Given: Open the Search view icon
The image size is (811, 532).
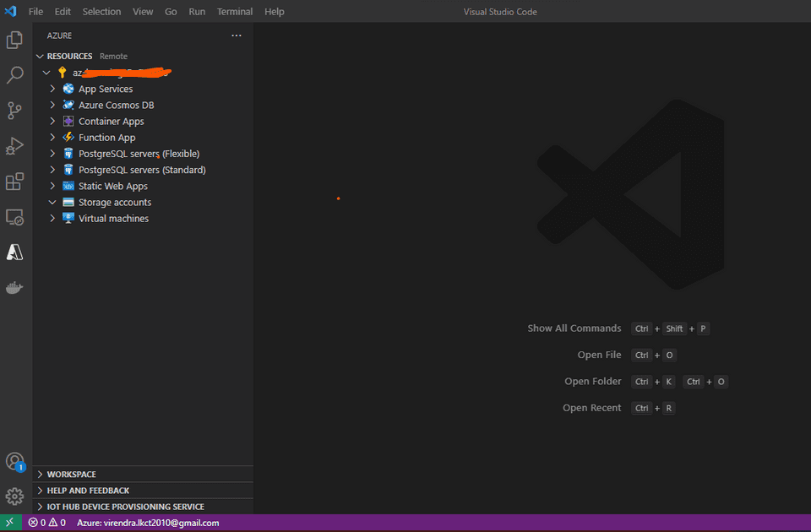Looking at the screenshot, I should 14,75.
